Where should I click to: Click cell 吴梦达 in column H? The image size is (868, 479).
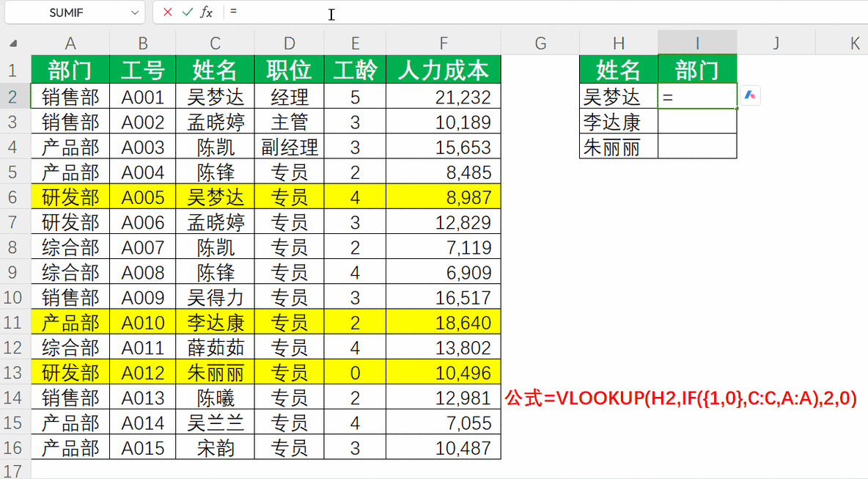[619, 97]
